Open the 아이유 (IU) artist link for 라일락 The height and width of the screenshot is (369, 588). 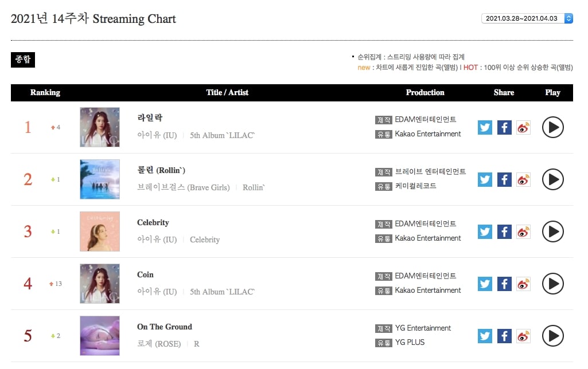click(157, 135)
